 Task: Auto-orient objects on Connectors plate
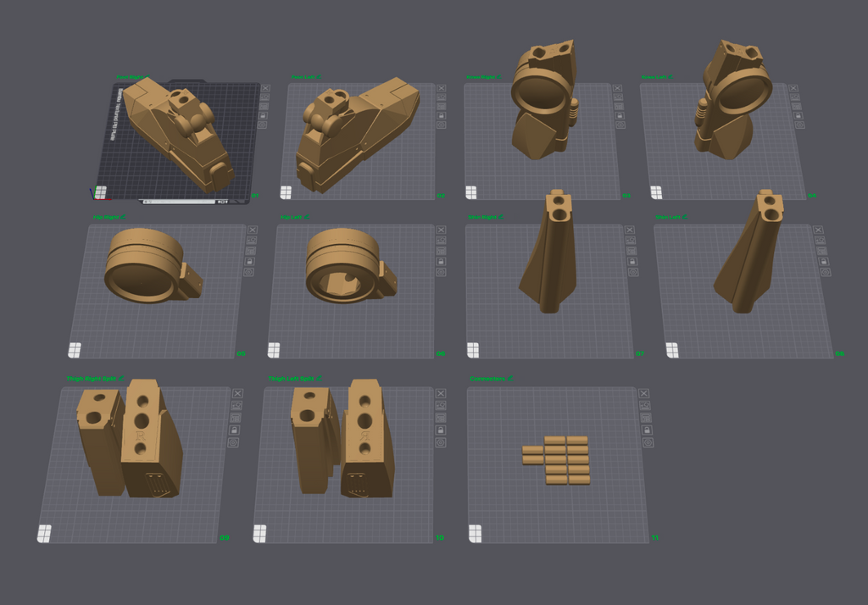click(645, 406)
